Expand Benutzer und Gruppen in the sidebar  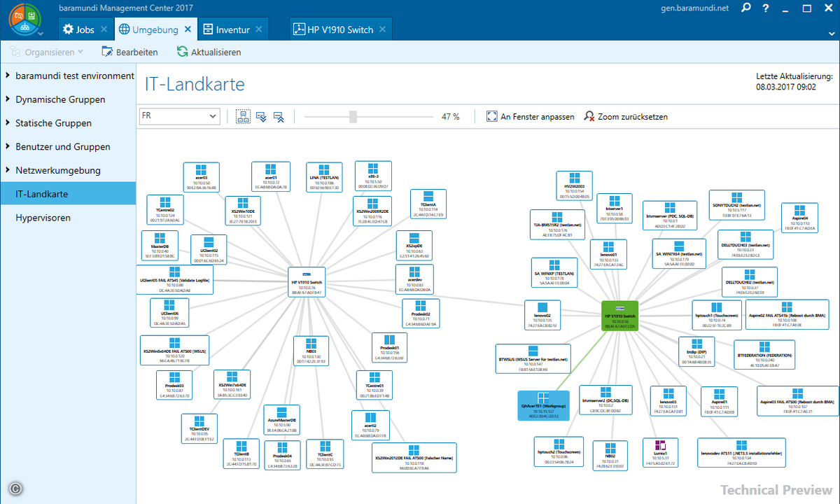tap(8, 147)
